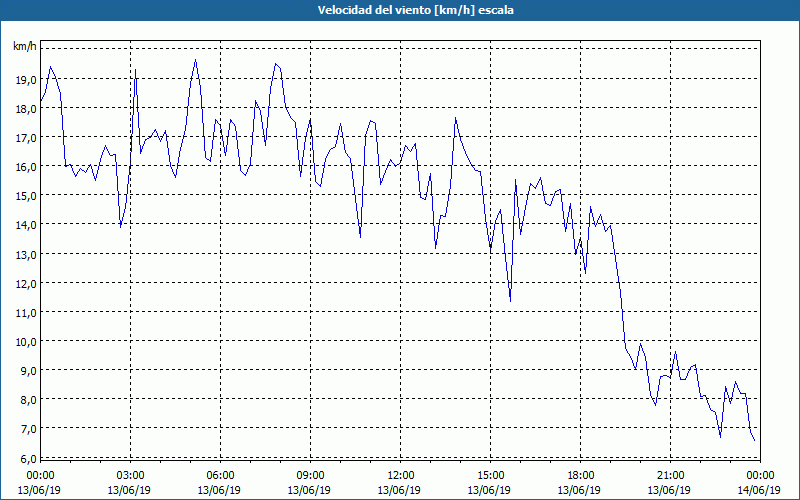Click the '03:00' time axis label
Screen dimensions: 800x500
[131, 476]
